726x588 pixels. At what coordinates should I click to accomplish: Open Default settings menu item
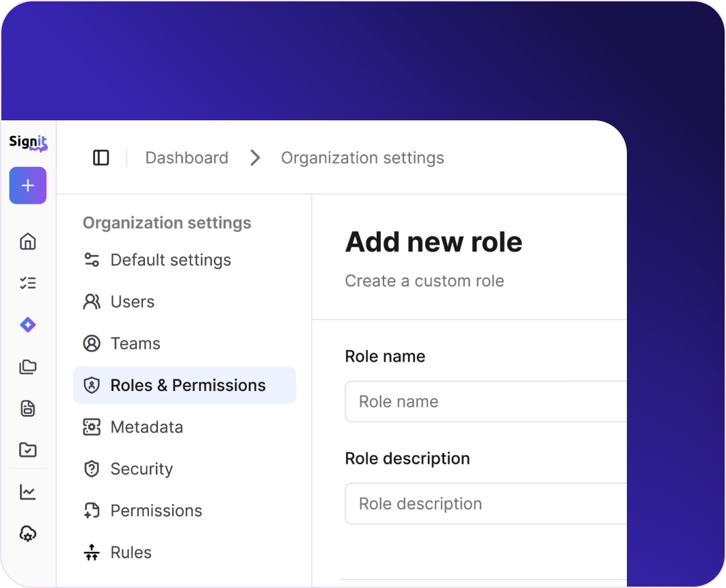170,260
